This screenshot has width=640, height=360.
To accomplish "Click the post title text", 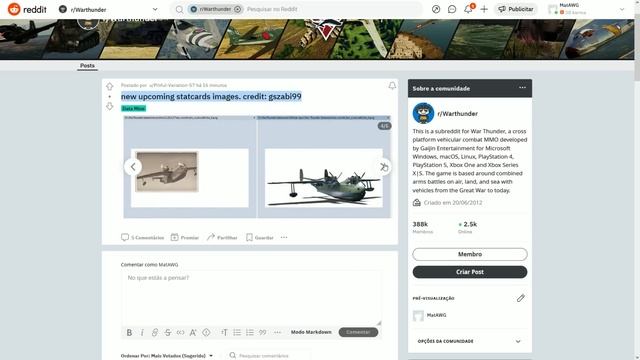I will coord(211,97).
